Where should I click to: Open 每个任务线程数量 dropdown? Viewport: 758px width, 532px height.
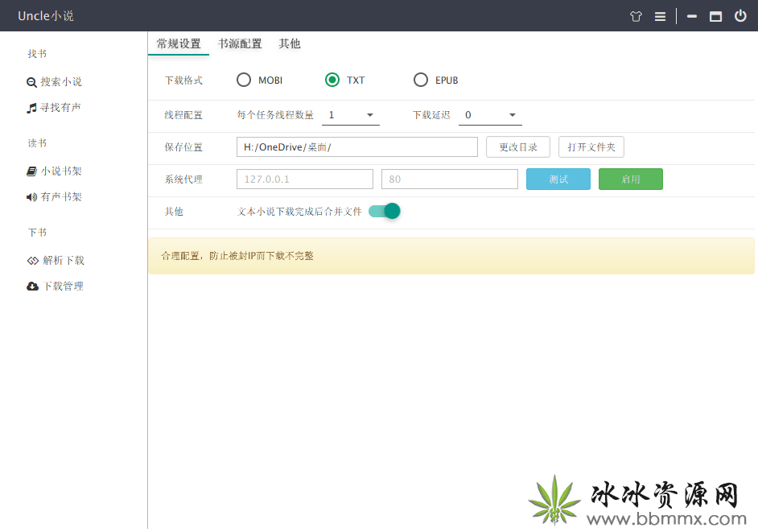click(x=351, y=115)
